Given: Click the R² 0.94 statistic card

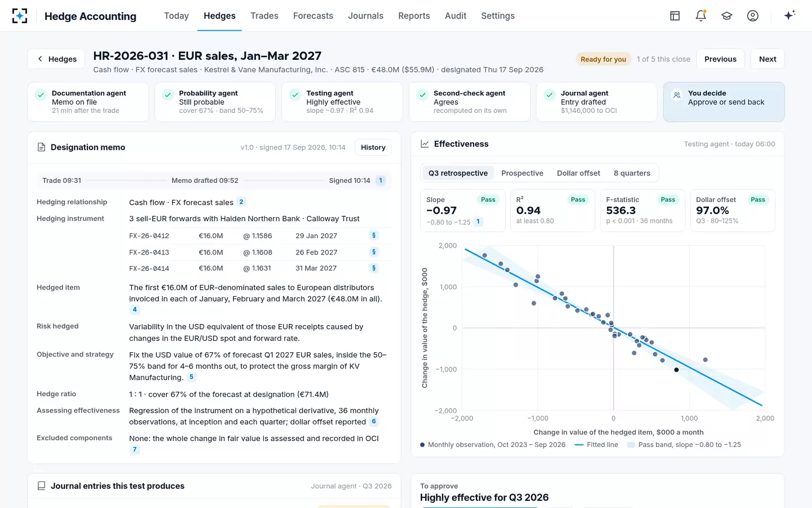Looking at the screenshot, I should click(553, 210).
